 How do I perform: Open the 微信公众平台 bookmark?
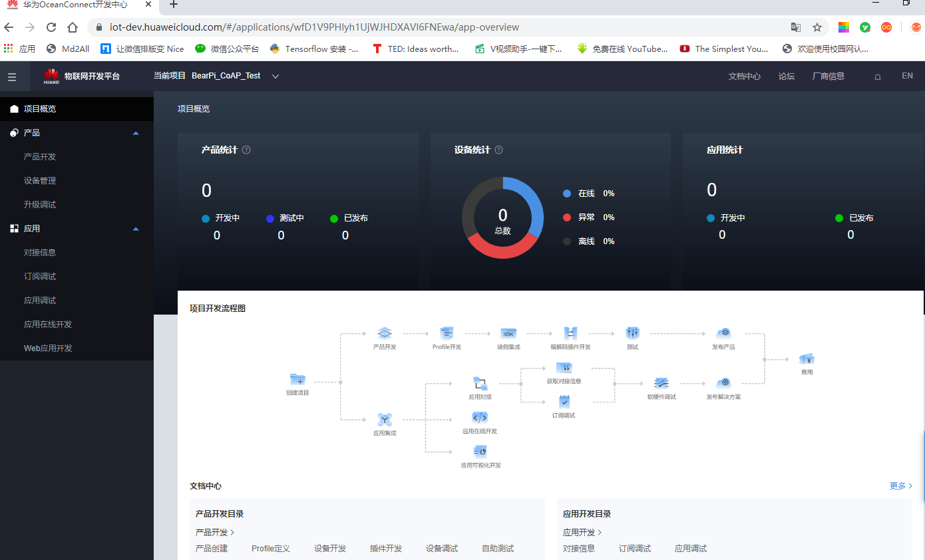point(226,49)
